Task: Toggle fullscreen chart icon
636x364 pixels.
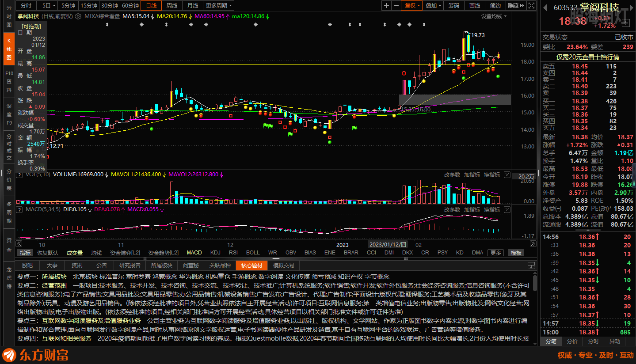Action: pos(532,6)
